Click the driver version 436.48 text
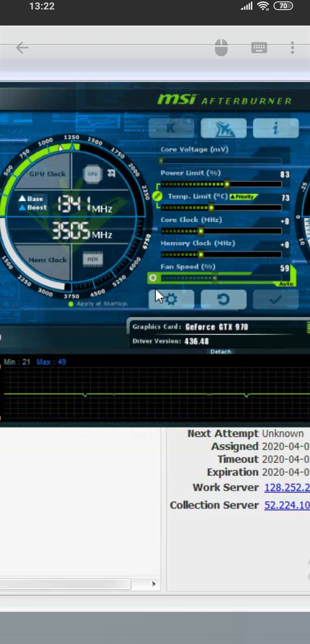Image resolution: width=310 pixels, height=644 pixels. [197, 341]
